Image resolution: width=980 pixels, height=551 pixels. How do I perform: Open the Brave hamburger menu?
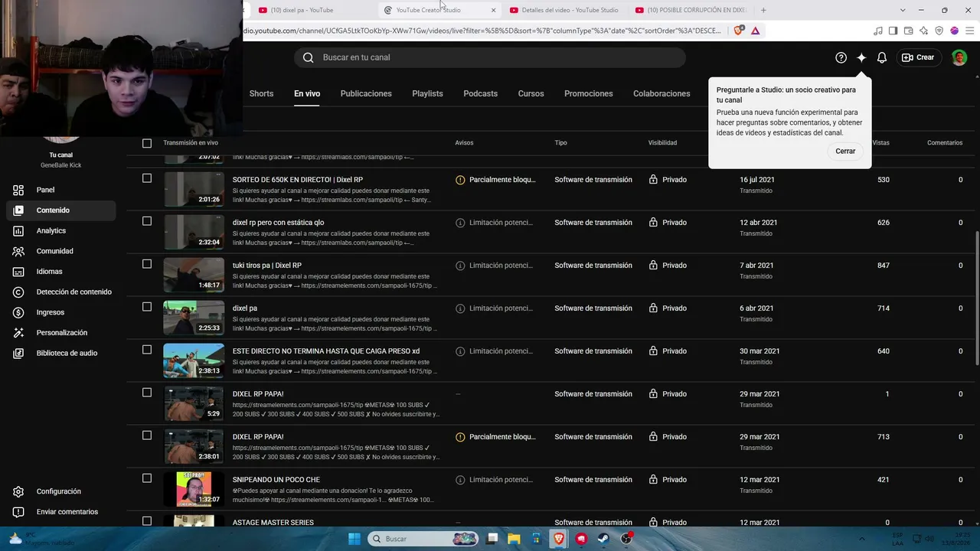click(x=969, y=31)
